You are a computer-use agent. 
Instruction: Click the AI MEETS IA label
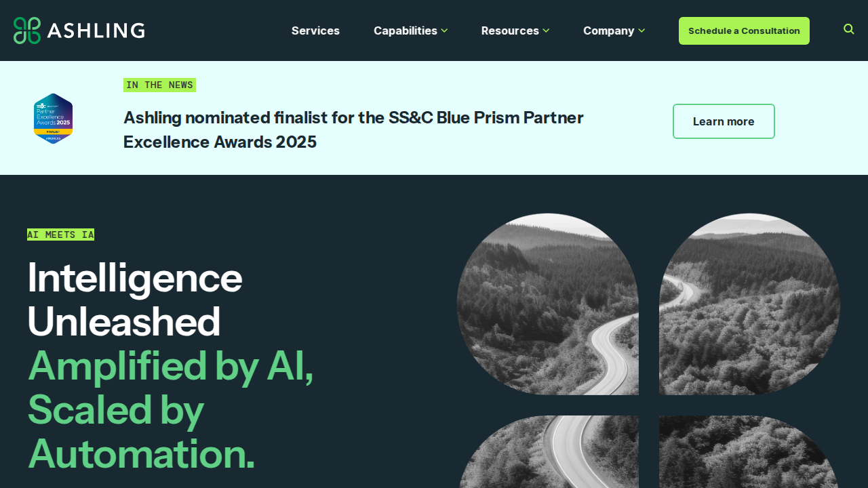click(x=60, y=235)
